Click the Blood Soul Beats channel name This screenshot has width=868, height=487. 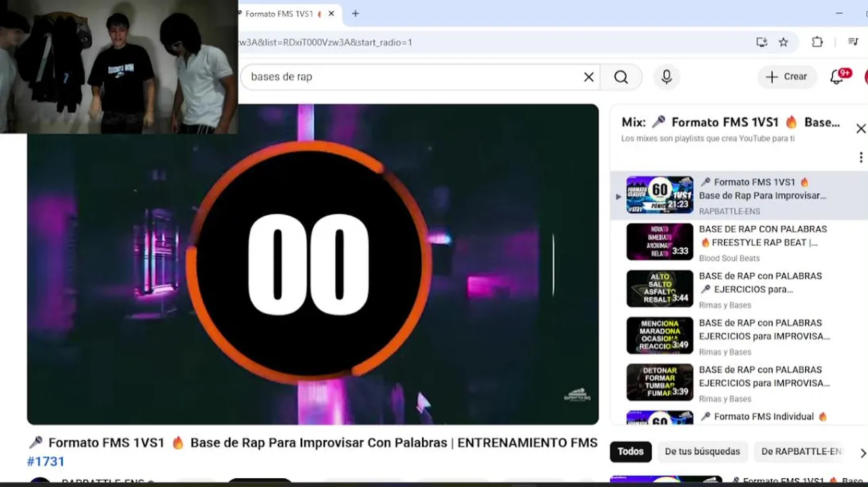pos(729,258)
